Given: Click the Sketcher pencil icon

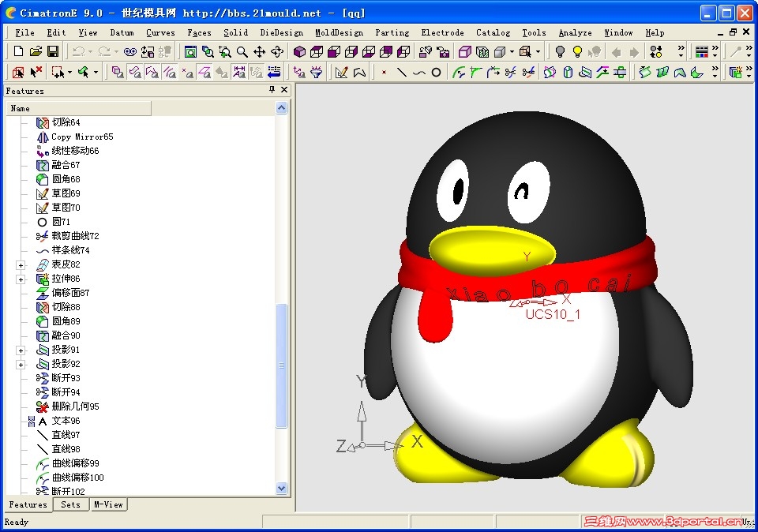Looking at the screenshot, I should coord(341,73).
